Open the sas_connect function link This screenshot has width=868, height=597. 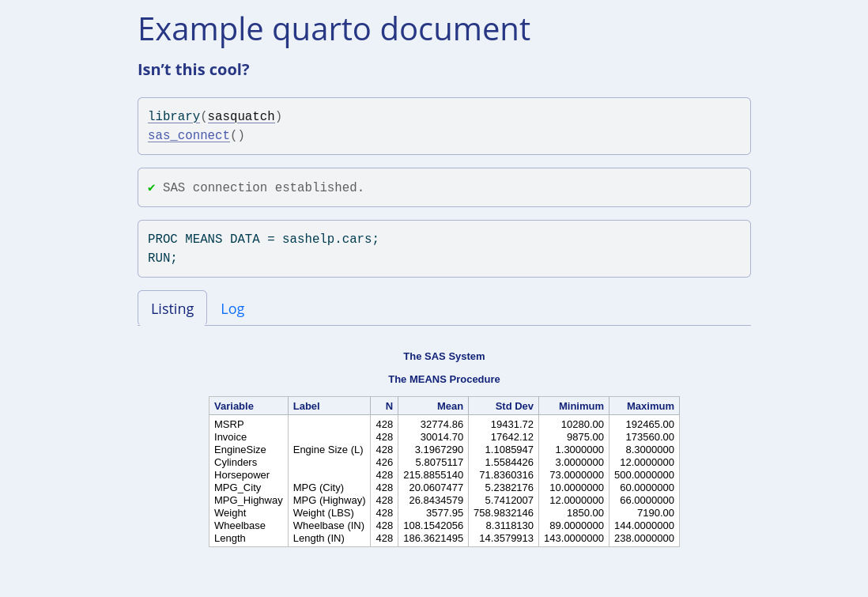tap(188, 136)
